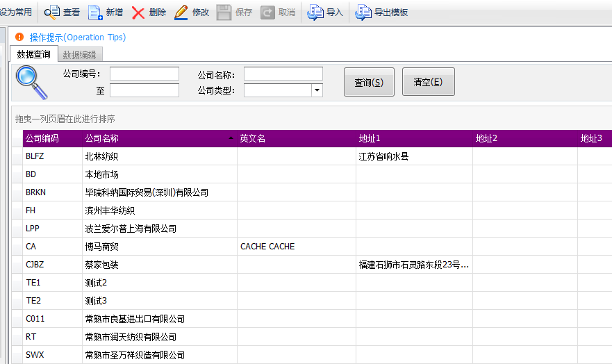This screenshot has width=612, height=364.
Task: Select the 测试2 cell
Action: click(160, 283)
